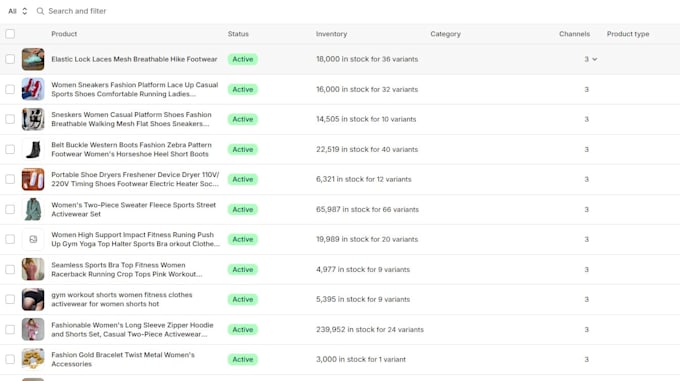Click "4,977 in stock for 9 variants"

(x=363, y=270)
